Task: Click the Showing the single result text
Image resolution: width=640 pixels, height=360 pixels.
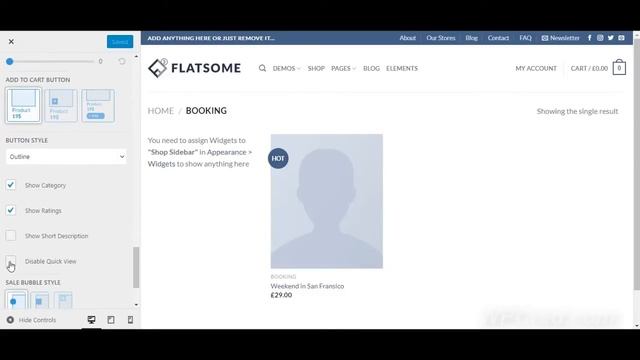Action: (577, 111)
